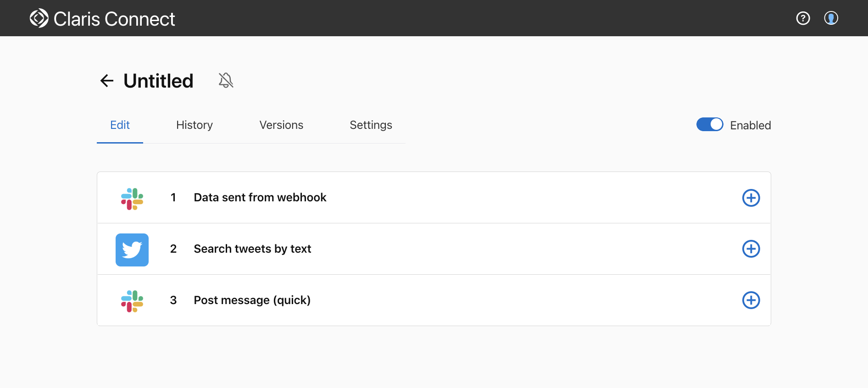
Task: Open the Data sent from webhook step
Action: click(x=260, y=198)
